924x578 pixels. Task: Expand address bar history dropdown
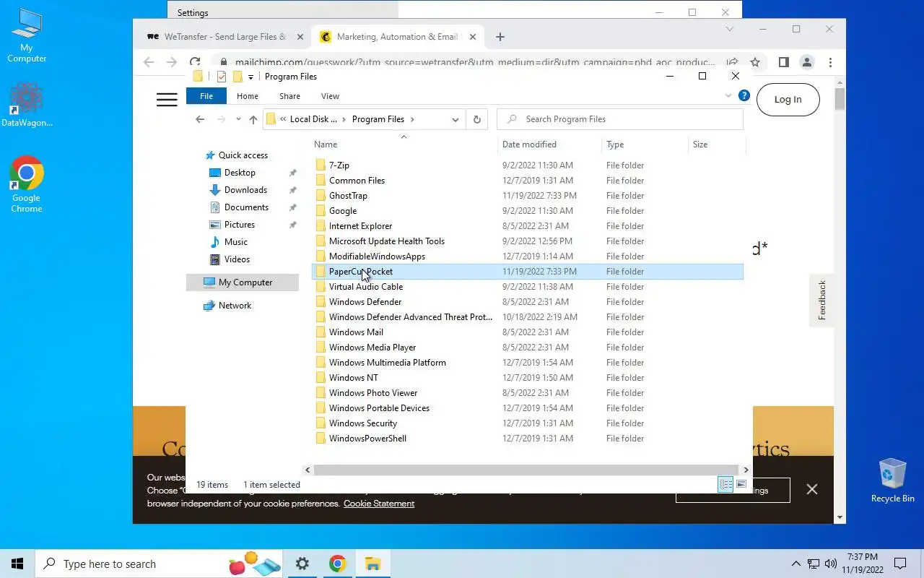pyautogui.click(x=456, y=119)
